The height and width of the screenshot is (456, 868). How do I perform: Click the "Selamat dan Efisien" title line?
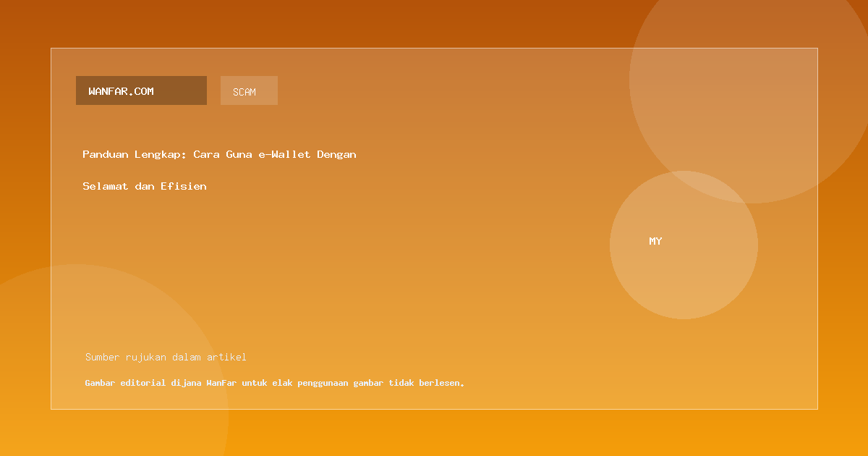145,186
